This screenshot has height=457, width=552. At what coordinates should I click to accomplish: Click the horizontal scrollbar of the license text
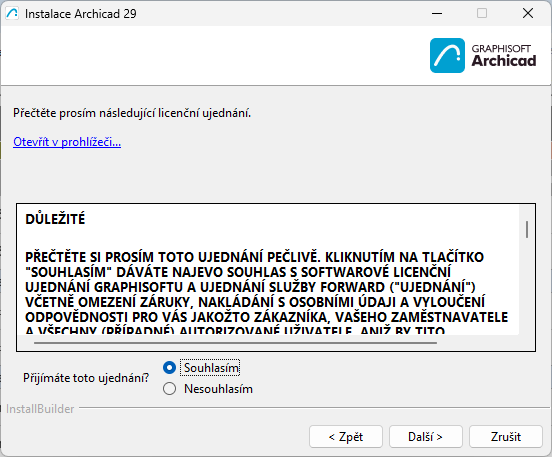click(235, 342)
